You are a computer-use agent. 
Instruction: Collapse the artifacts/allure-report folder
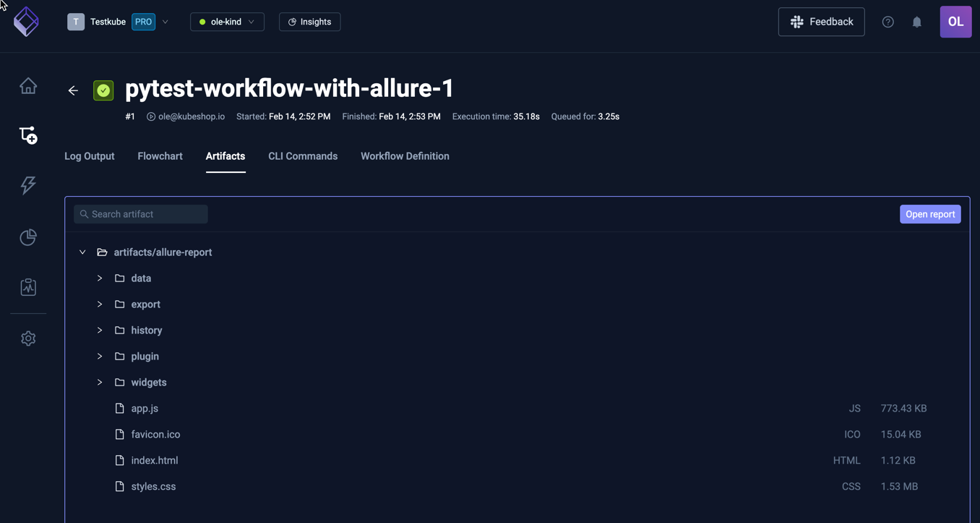[x=82, y=252]
